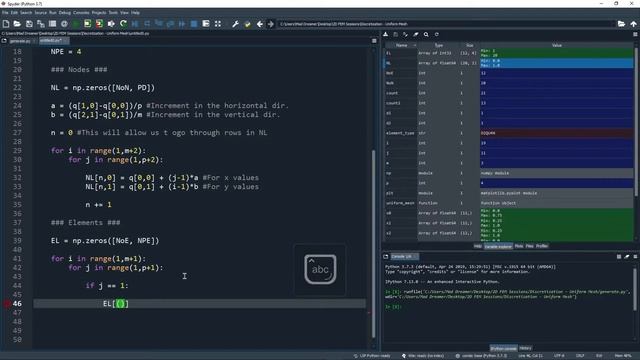The height and width of the screenshot is (360, 640).
Task: Save all files icon
Action: click(x=41, y=24)
